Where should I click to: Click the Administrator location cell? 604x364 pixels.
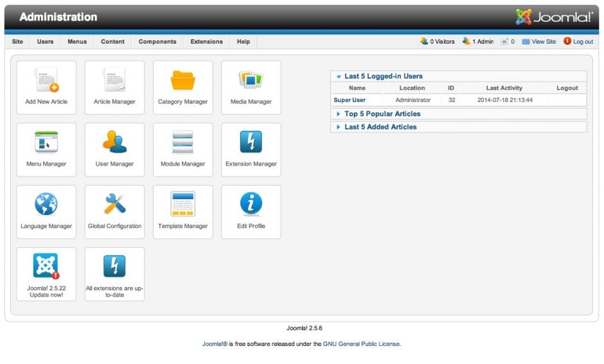(x=413, y=100)
